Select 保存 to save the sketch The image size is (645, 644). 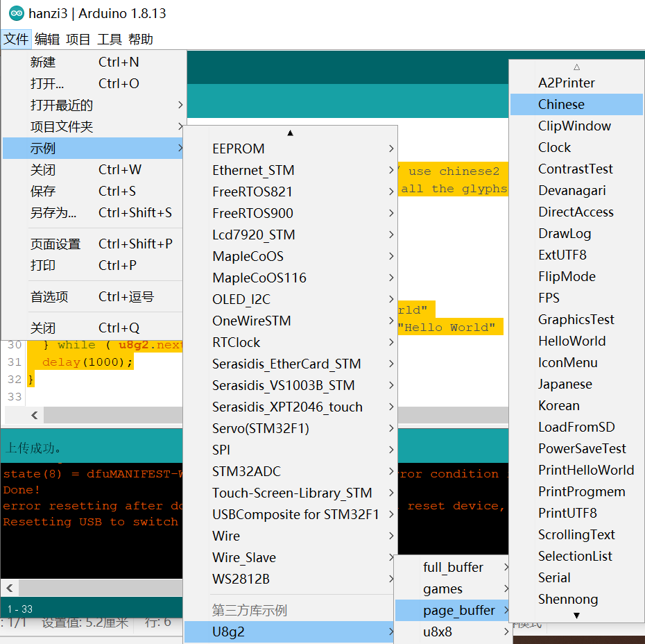click(44, 191)
